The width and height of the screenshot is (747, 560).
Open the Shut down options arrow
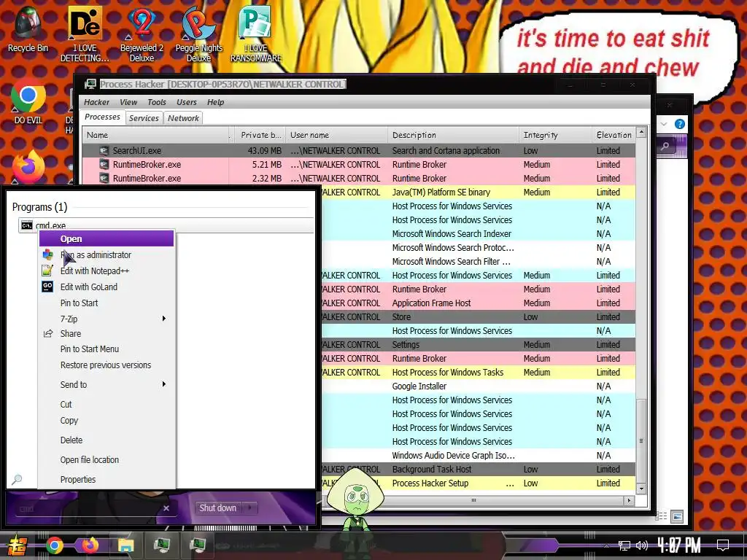coord(250,507)
